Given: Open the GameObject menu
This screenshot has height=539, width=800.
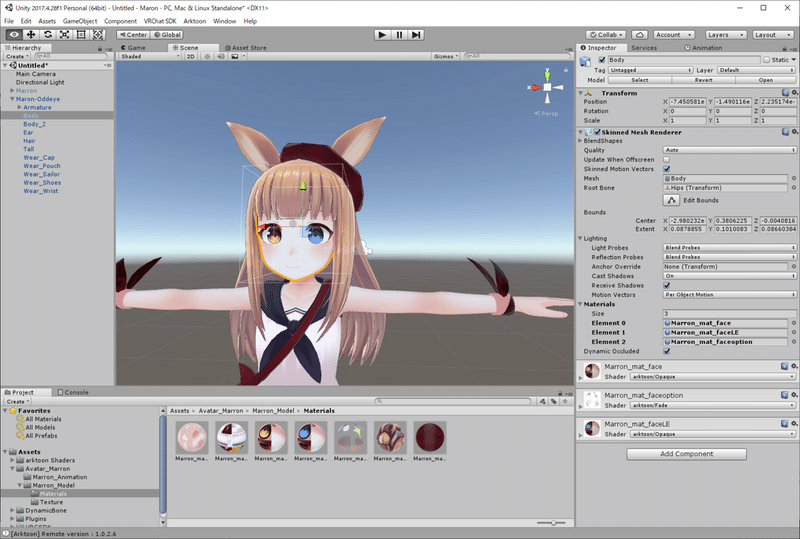Looking at the screenshot, I should tap(80, 21).
